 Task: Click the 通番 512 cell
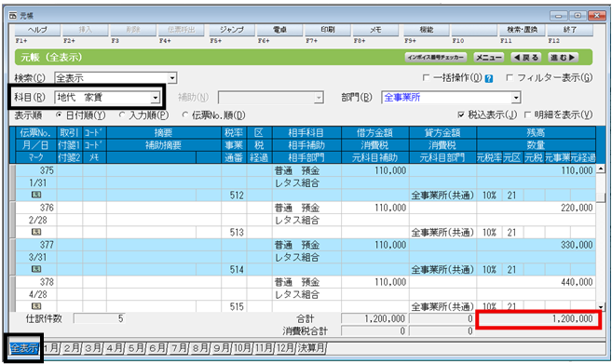point(234,195)
